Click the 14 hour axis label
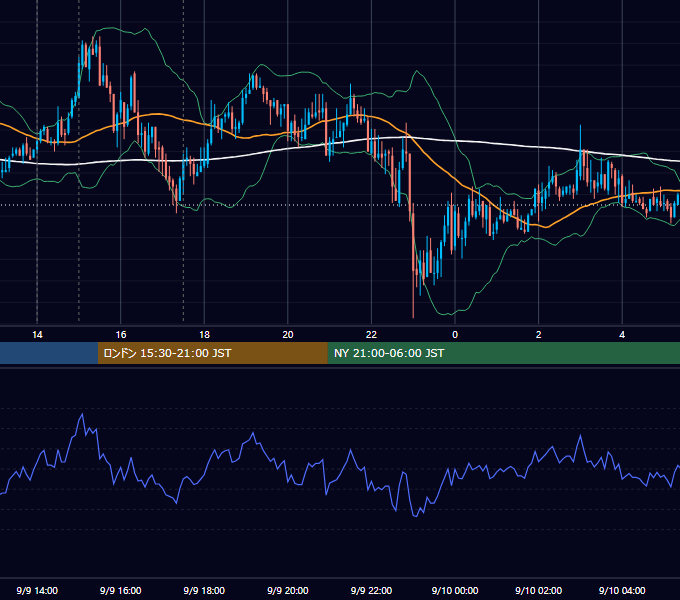The image size is (680, 600). pyautogui.click(x=37, y=335)
